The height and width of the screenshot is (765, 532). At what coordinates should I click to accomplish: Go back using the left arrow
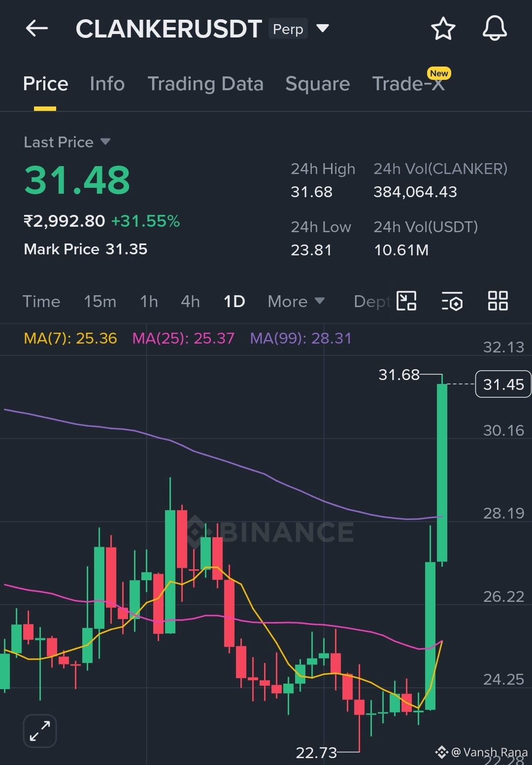click(37, 29)
